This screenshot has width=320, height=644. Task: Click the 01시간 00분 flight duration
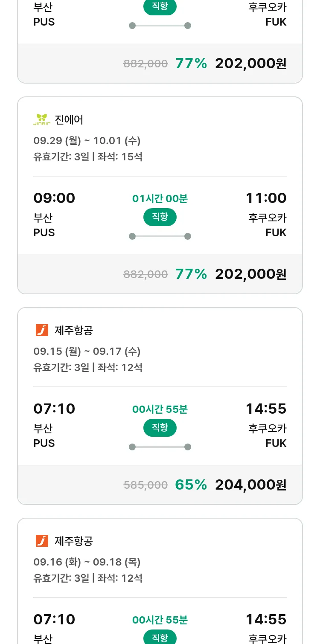[x=160, y=198]
